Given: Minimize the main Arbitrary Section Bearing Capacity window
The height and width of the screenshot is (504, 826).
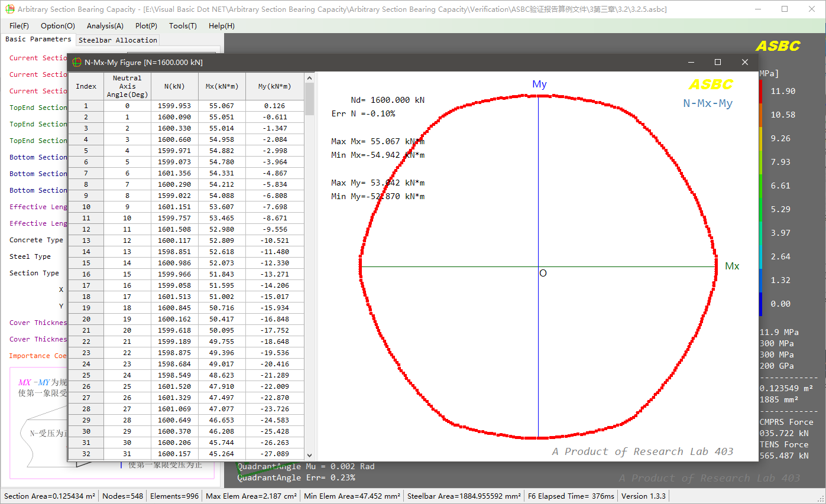Looking at the screenshot, I should pos(757,9).
